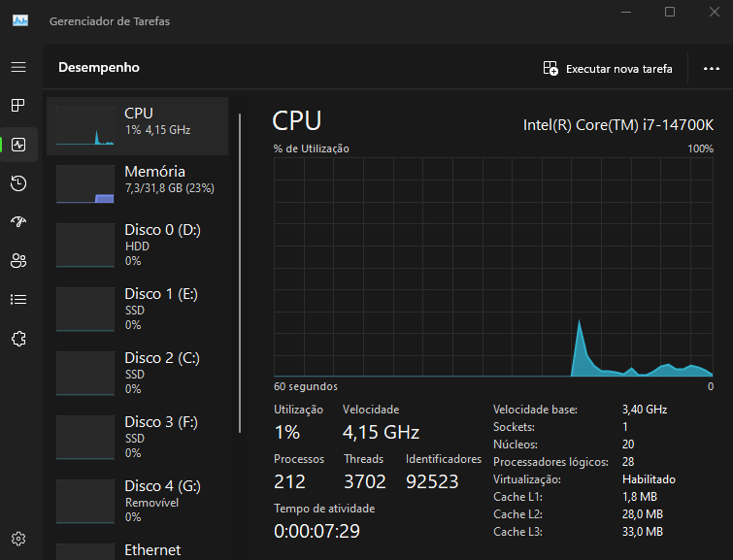Select Disco 2 (C:) SSD entry
733x560 pixels.
click(x=138, y=373)
